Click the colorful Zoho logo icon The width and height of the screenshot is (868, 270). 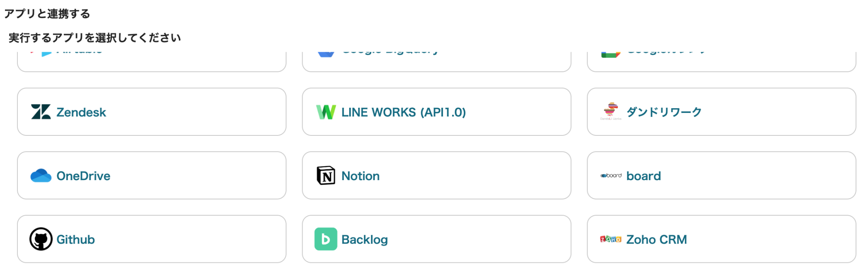tap(611, 239)
